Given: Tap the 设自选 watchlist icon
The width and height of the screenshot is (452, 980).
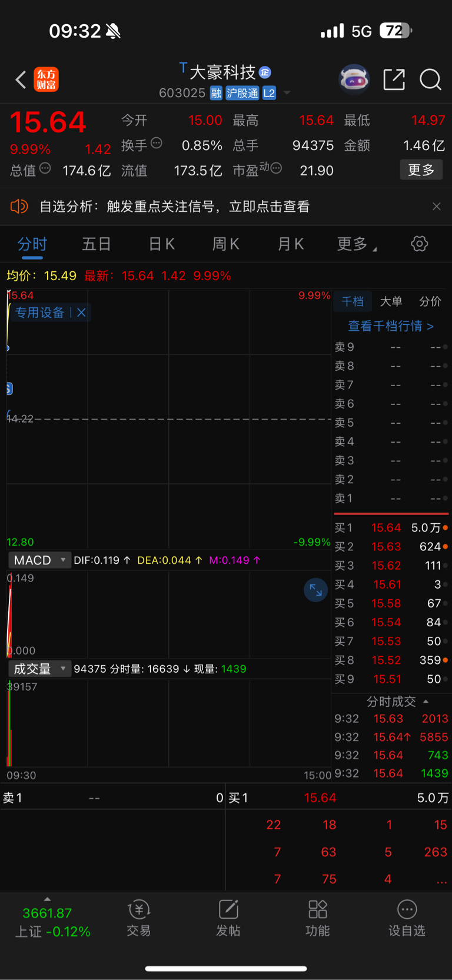Looking at the screenshot, I should tap(407, 918).
